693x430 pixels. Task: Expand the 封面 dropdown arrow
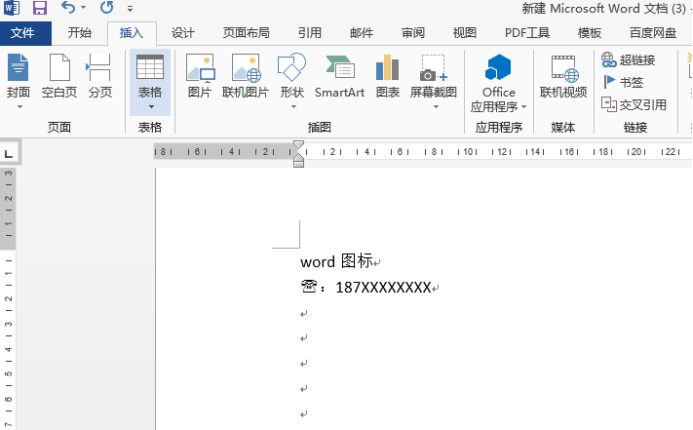tap(19, 107)
